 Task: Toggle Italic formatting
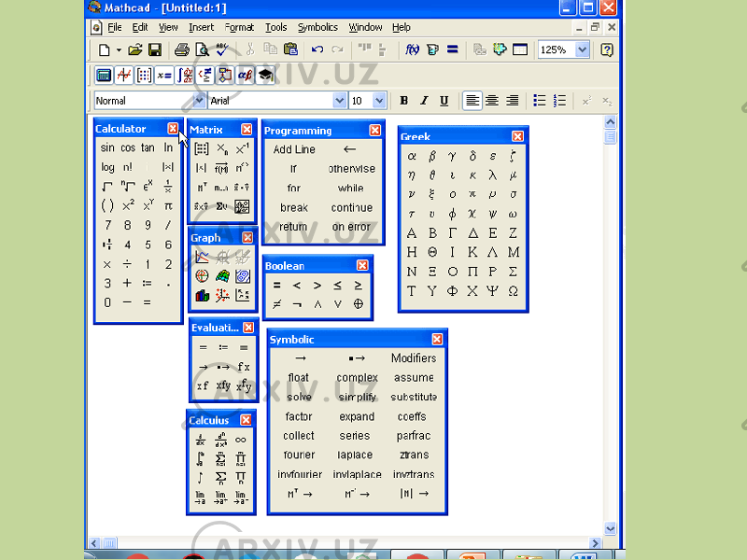click(x=424, y=101)
